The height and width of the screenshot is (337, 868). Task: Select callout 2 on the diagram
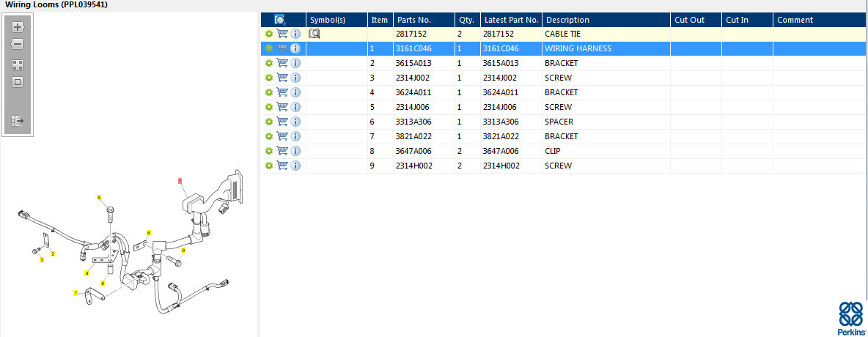(x=53, y=254)
